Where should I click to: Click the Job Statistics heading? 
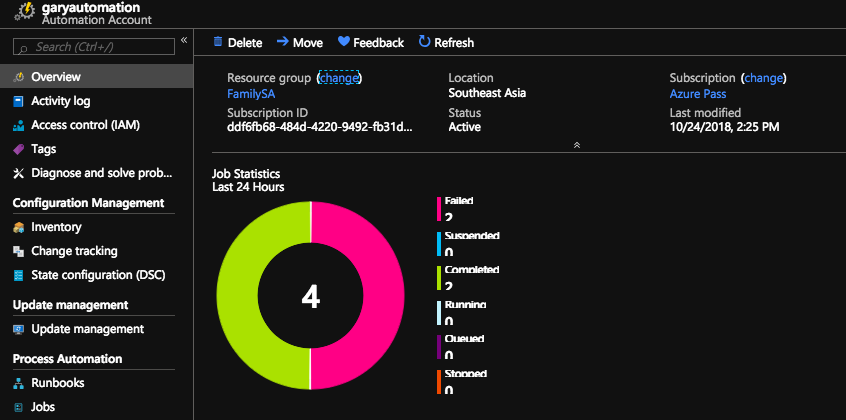tap(246, 174)
